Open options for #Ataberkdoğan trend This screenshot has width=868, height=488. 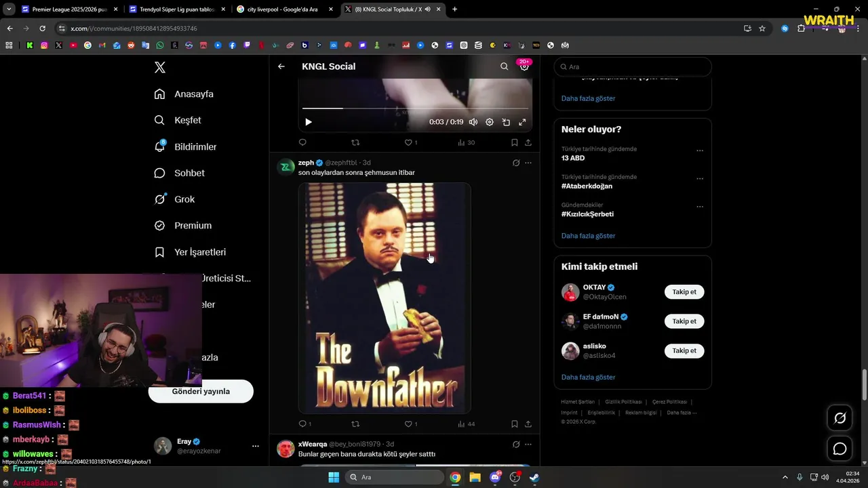pos(700,179)
